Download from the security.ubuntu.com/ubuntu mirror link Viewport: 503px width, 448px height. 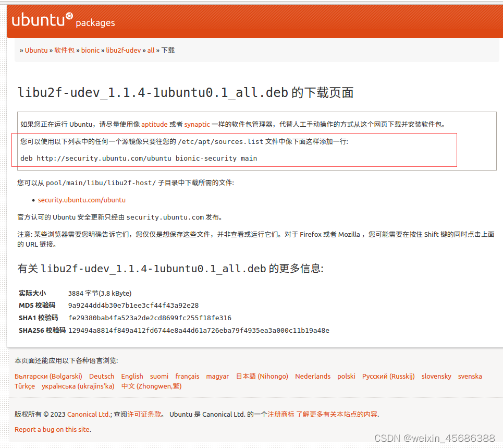pos(81,200)
